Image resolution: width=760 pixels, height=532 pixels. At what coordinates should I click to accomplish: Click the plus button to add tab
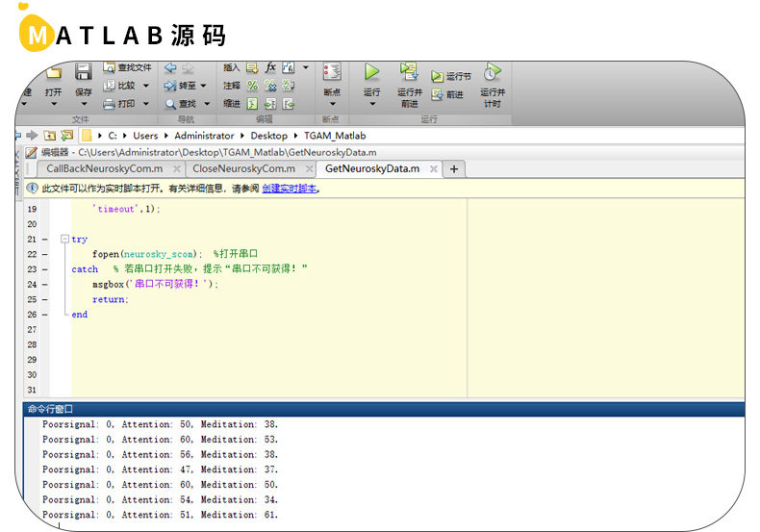tap(454, 169)
